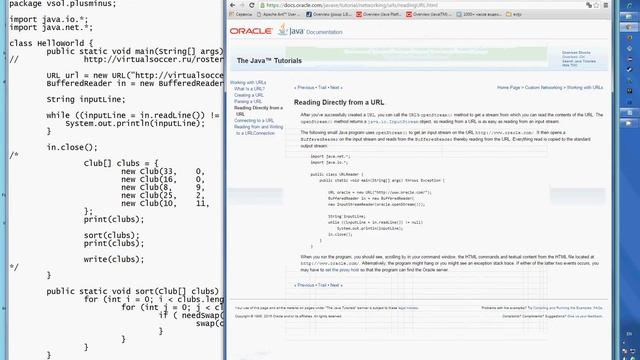
Task: Click the 'sort(clubs);' line in the editor
Action: click(x=111, y=236)
